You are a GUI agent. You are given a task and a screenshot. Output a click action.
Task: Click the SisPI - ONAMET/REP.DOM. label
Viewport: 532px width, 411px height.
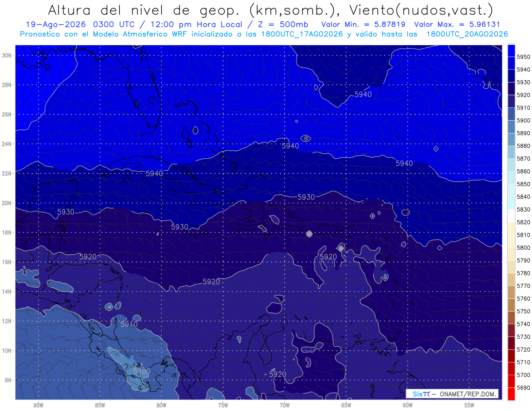(453, 394)
